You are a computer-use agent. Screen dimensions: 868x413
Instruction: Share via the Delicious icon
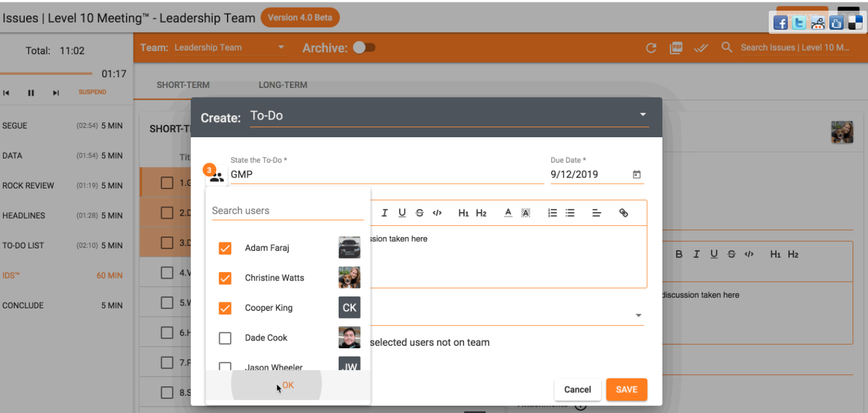tap(854, 23)
